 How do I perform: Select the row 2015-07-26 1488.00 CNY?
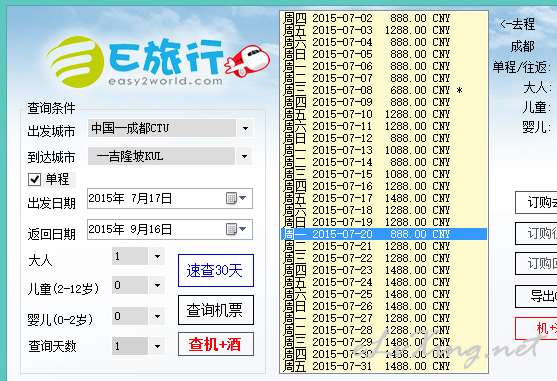pyautogui.click(x=384, y=306)
